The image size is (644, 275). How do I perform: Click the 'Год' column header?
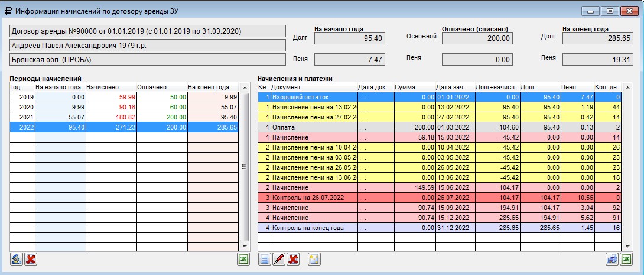click(x=22, y=87)
